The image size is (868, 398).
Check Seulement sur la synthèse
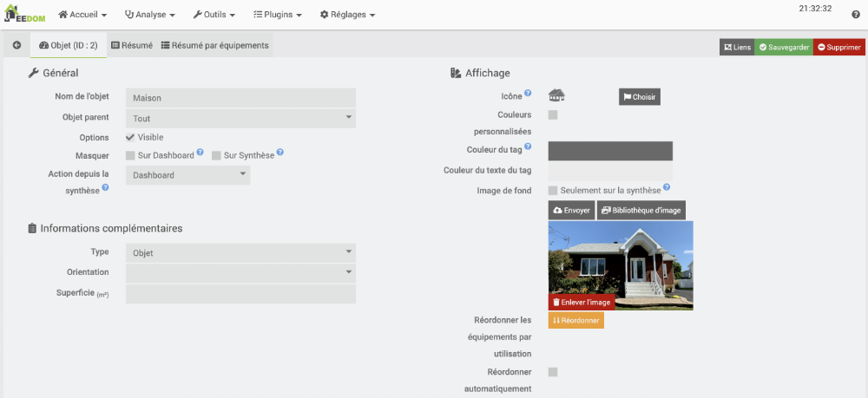pyautogui.click(x=552, y=190)
